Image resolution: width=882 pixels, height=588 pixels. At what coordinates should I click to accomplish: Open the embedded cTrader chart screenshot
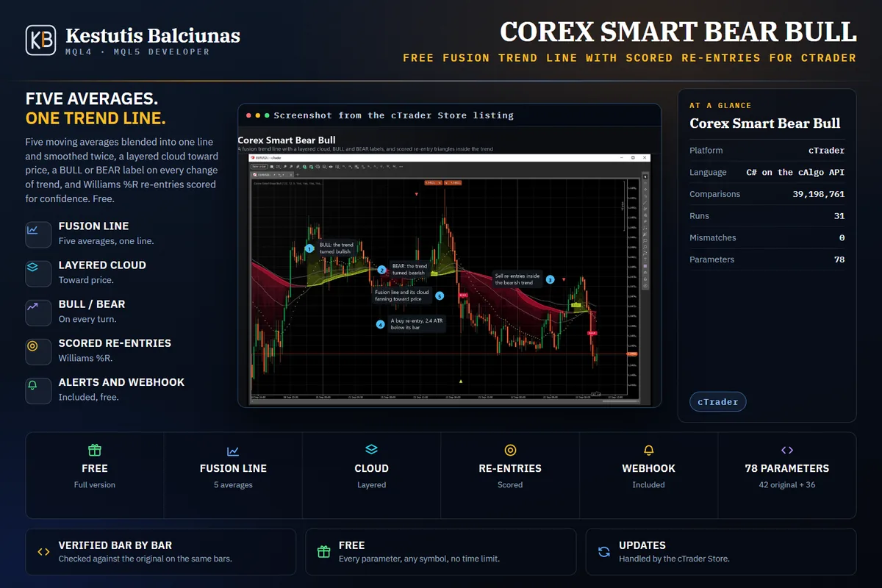[450, 279]
